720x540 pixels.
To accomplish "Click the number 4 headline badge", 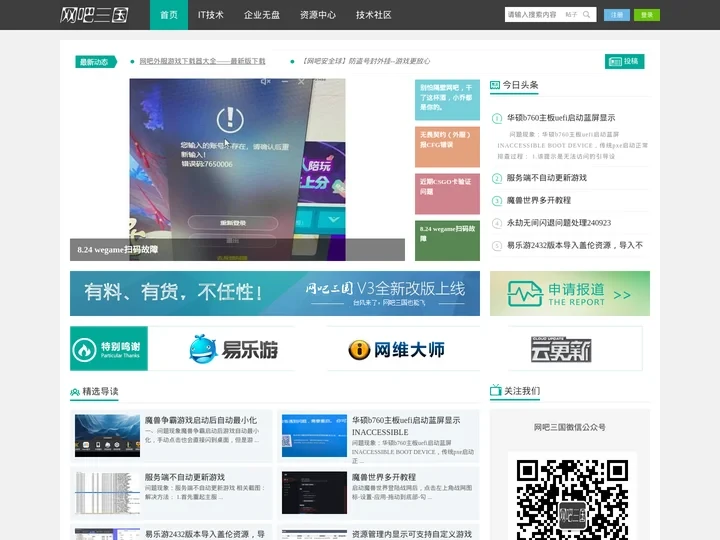I will point(497,223).
